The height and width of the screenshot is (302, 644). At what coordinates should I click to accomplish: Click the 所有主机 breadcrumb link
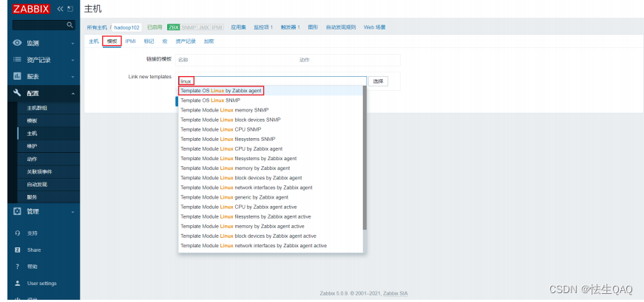(x=97, y=27)
